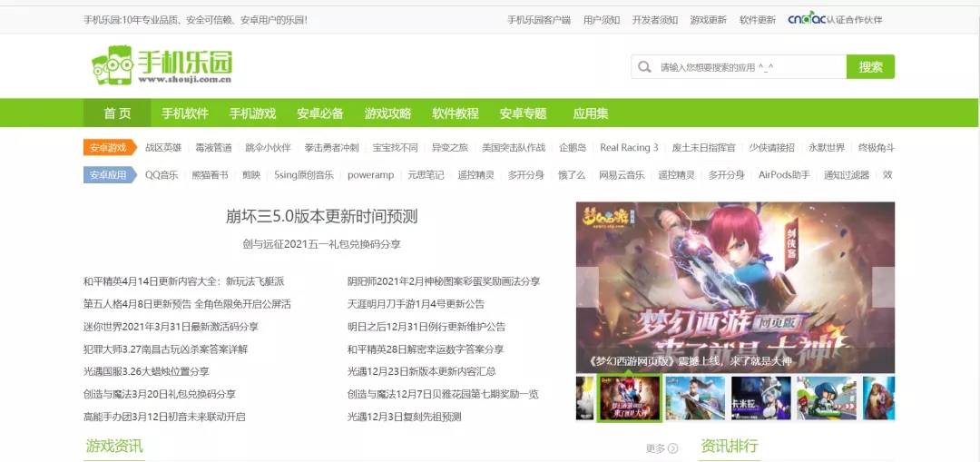Open 剑与远征2021五一礼包兑换码分享 link
The height and width of the screenshot is (462, 980).
321,244
